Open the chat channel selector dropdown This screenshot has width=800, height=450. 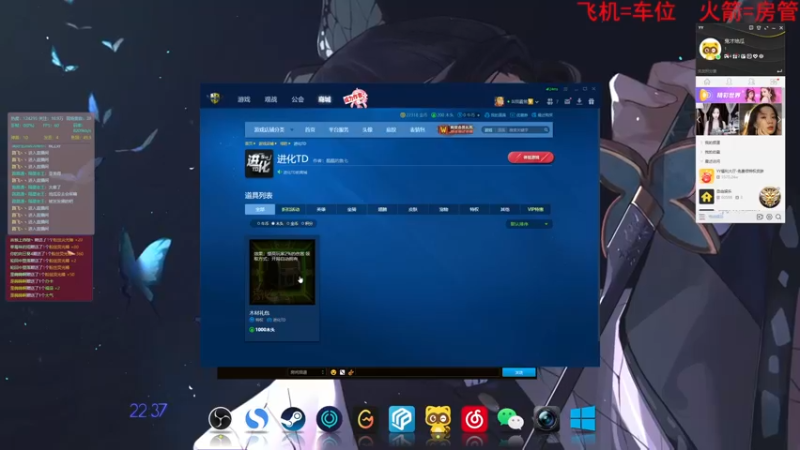[306, 372]
